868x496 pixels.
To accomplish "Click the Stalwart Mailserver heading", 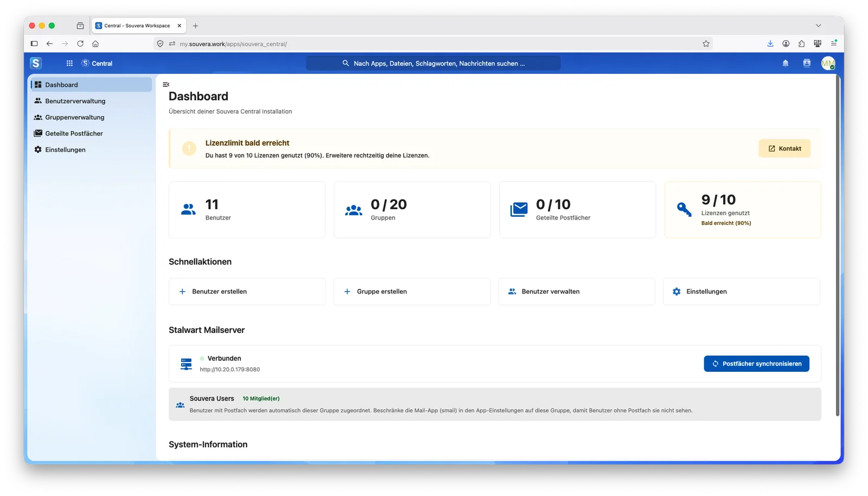I will (x=207, y=330).
